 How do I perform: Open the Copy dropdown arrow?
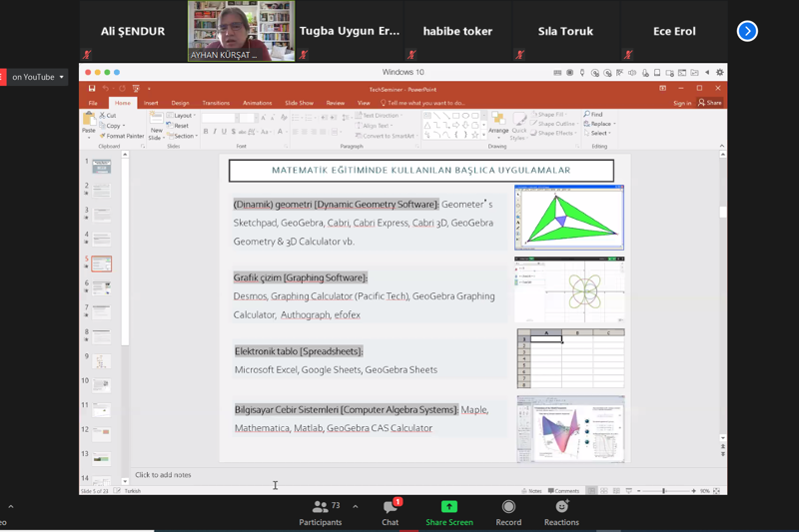(x=124, y=126)
